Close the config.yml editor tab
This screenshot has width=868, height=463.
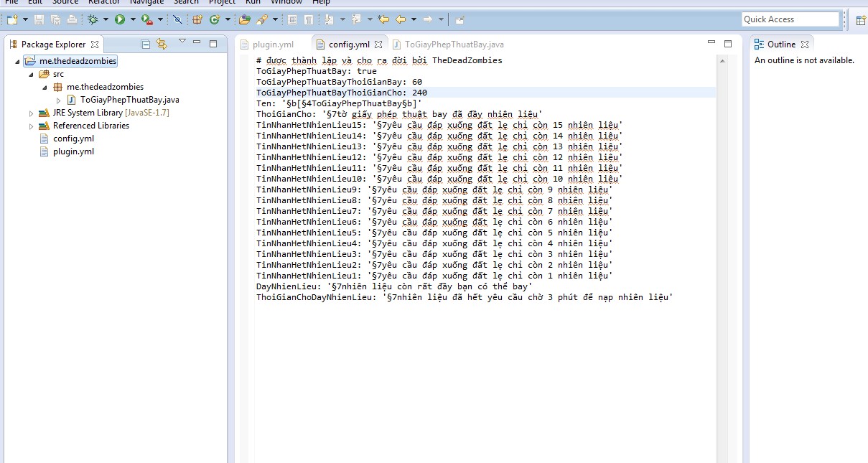[378, 45]
